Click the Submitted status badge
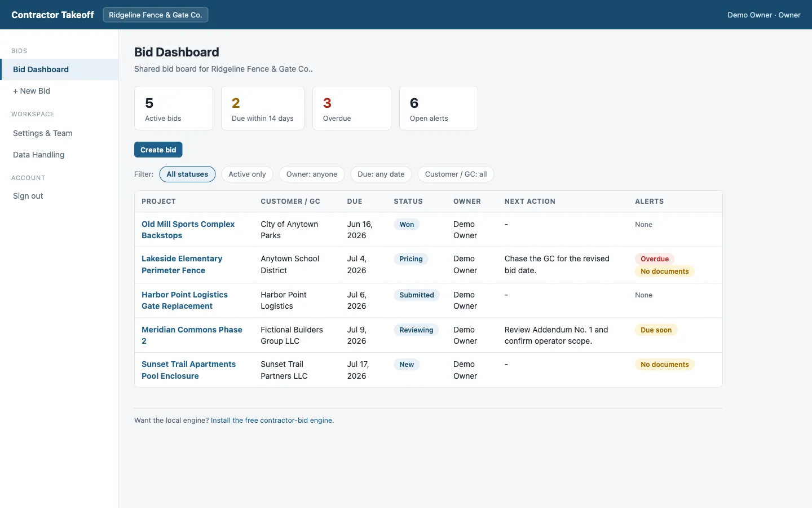The height and width of the screenshot is (508, 812). (417, 295)
